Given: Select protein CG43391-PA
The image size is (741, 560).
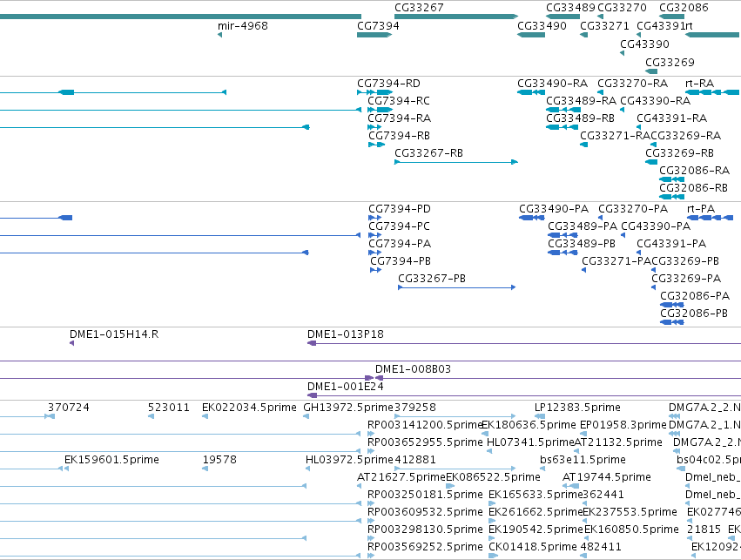Looking at the screenshot, I should click(x=671, y=244).
